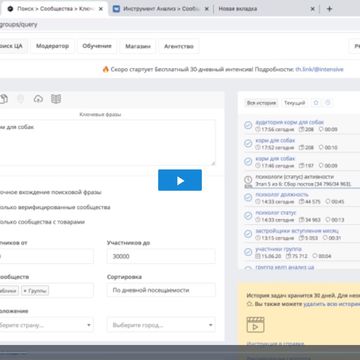Open 'Выберите город' city dropdown
Screen dimensions: 360x360
click(161, 325)
